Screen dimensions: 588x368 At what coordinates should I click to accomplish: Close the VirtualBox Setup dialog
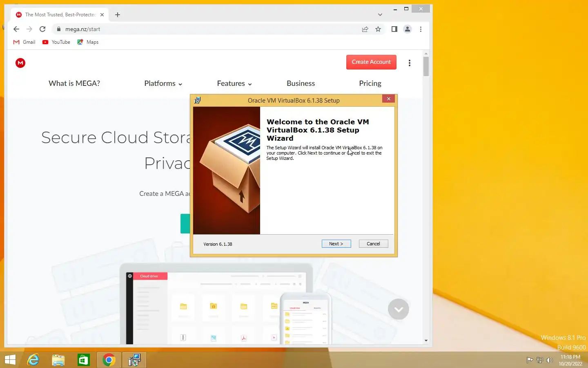[x=389, y=99]
